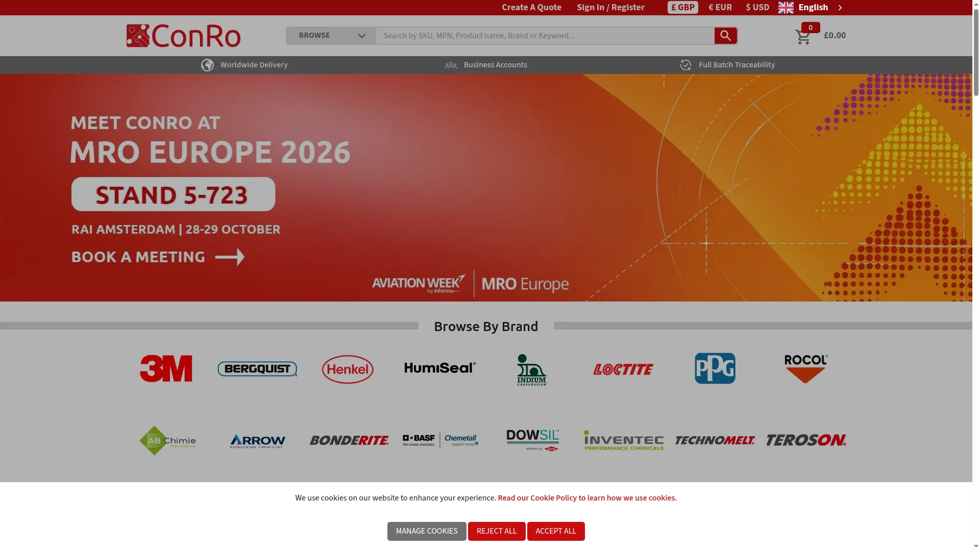
Task: Click Full Batch Traceability text
Action: (737, 65)
